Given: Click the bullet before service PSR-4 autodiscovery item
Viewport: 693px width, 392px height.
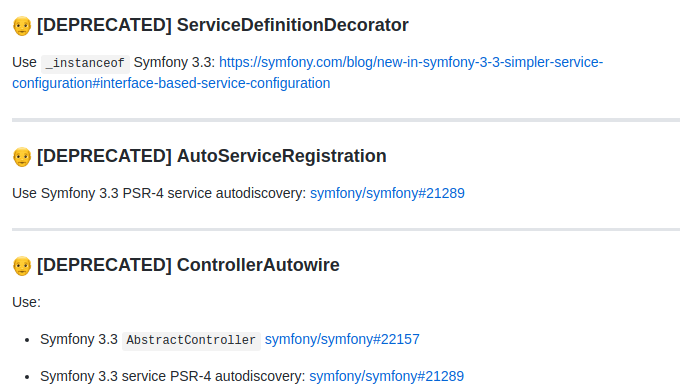Looking at the screenshot, I should (x=27, y=377).
